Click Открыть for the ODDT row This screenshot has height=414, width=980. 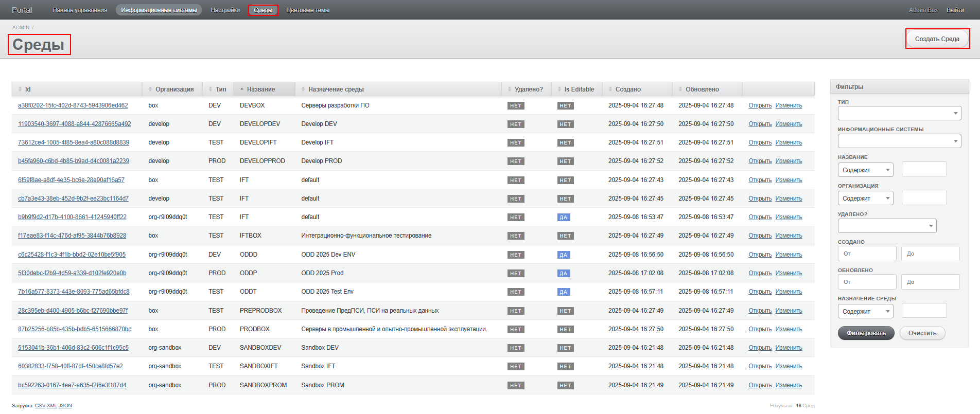click(x=760, y=292)
